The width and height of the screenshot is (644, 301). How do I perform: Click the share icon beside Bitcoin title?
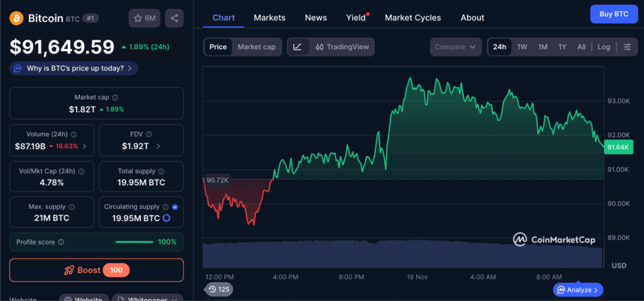174,18
